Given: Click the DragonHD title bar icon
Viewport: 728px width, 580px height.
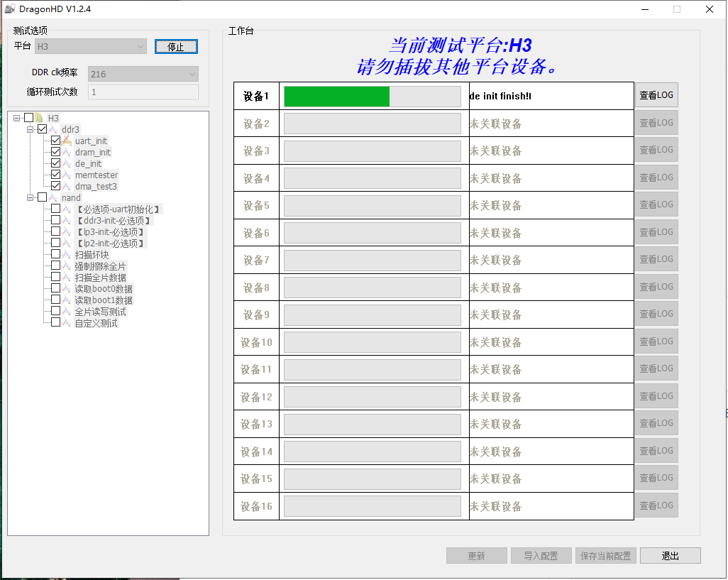Looking at the screenshot, I should point(11,9).
